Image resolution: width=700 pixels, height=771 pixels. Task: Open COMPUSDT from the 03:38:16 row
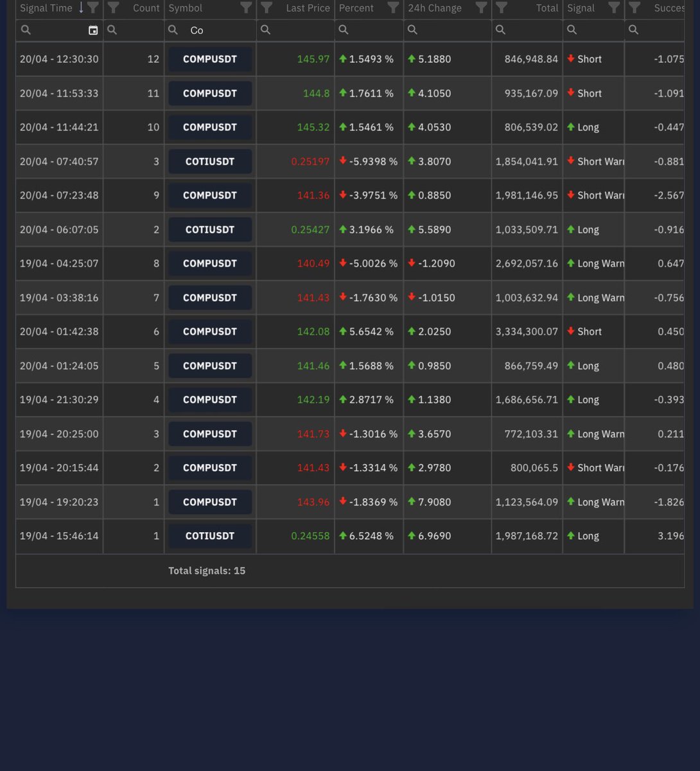[x=210, y=297]
